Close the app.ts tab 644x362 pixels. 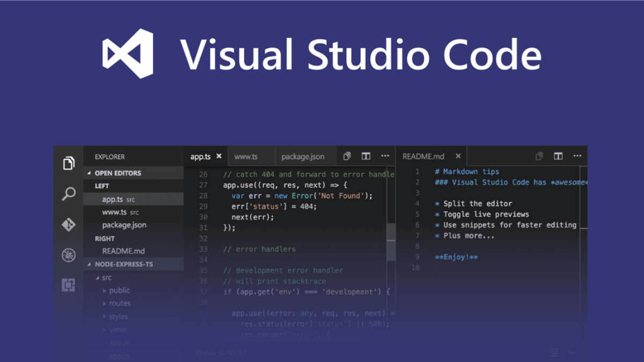[219, 156]
